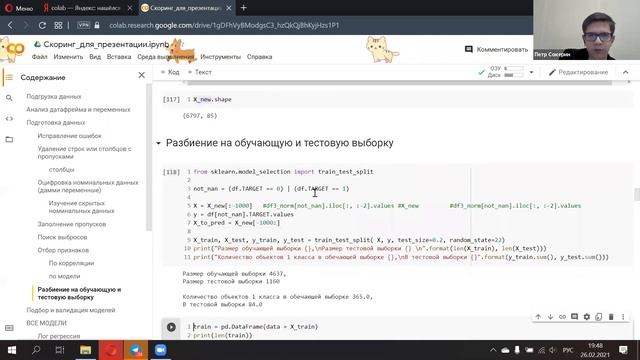Run the train DataFrame code cell
Screen dimensions: 640x360
click(171, 327)
